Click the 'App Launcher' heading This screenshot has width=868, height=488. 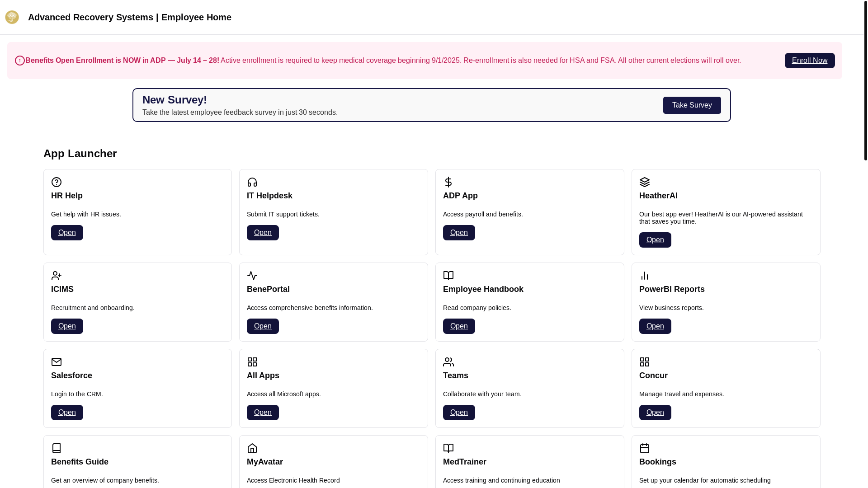(x=80, y=154)
